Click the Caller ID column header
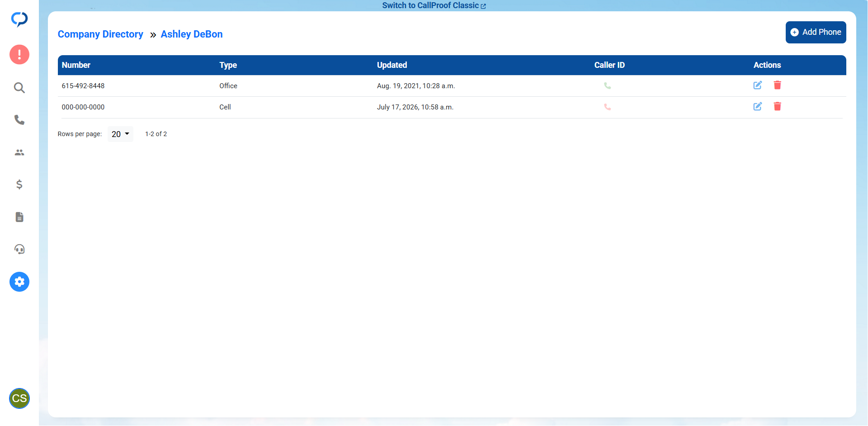 pos(609,65)
